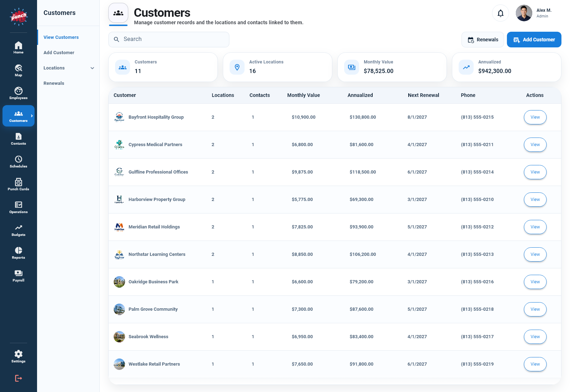Click the logout icon
This screenshot has height=392, width=570.
(19, 378)
